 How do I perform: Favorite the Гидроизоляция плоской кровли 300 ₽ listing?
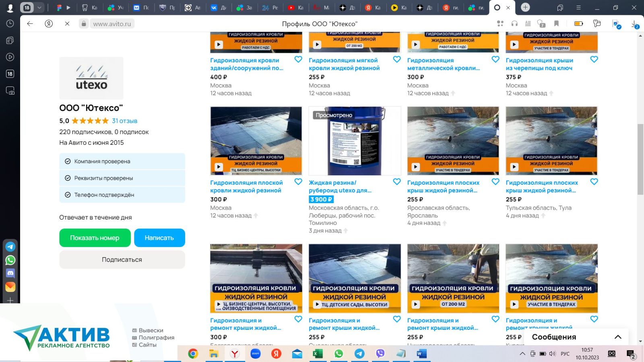pyautogui.click(x=298, y=181)
